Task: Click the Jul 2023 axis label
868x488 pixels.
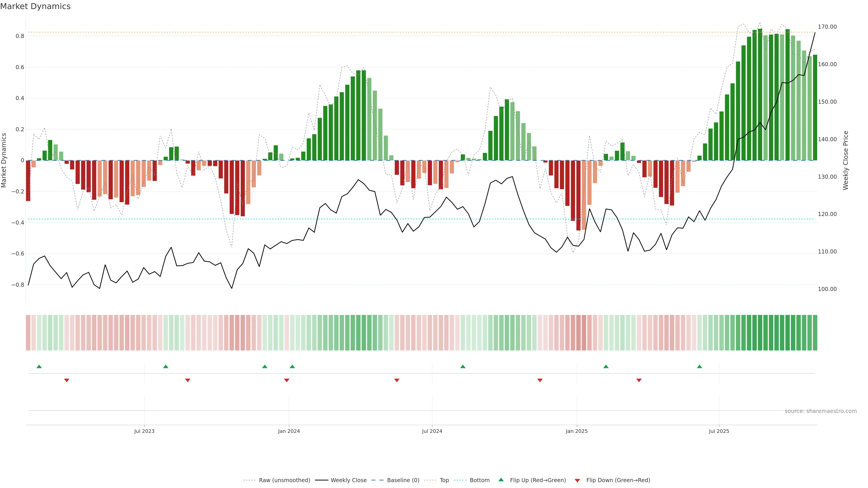Action: click(x=144, y=431)
